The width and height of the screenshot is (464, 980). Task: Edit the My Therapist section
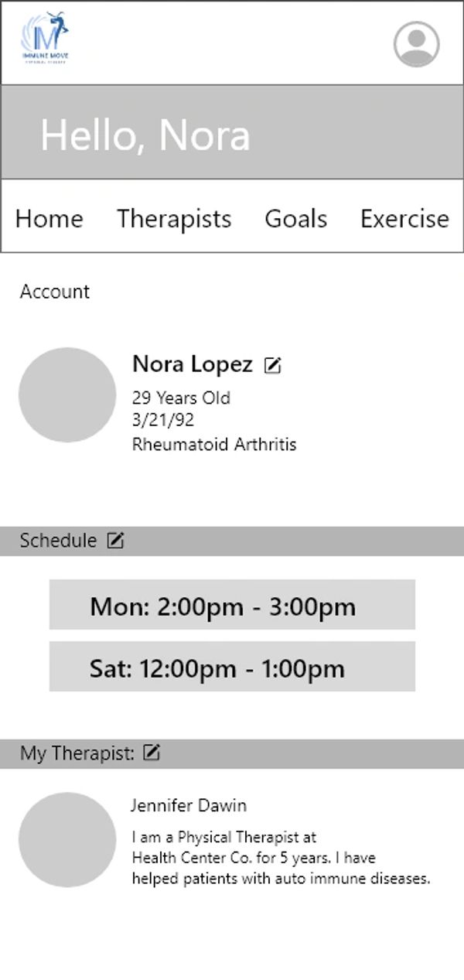pos(152,753)
